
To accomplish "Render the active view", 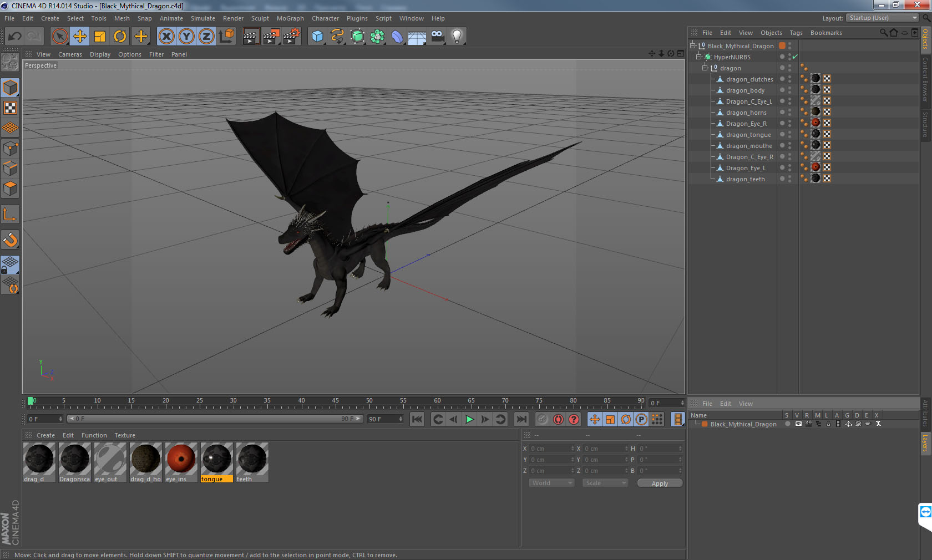I will click(x=251, y=37).
